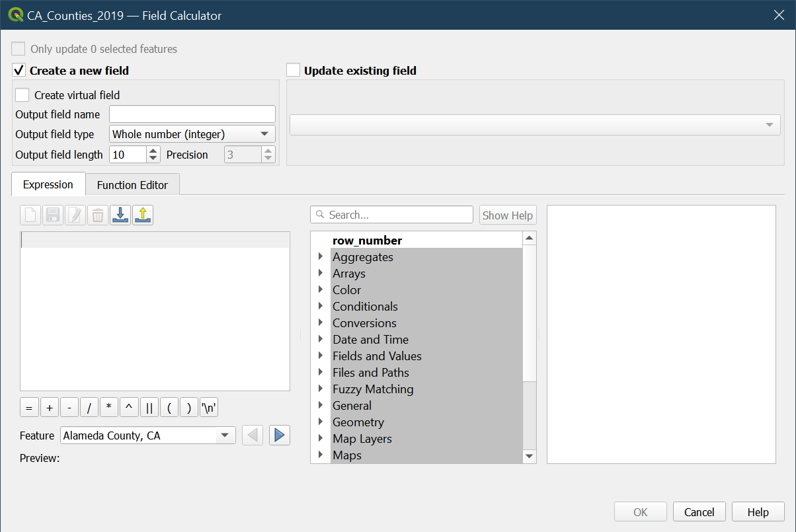Click the Show Help button
This screenshot has height=532, width=796.
coord(507,215)
